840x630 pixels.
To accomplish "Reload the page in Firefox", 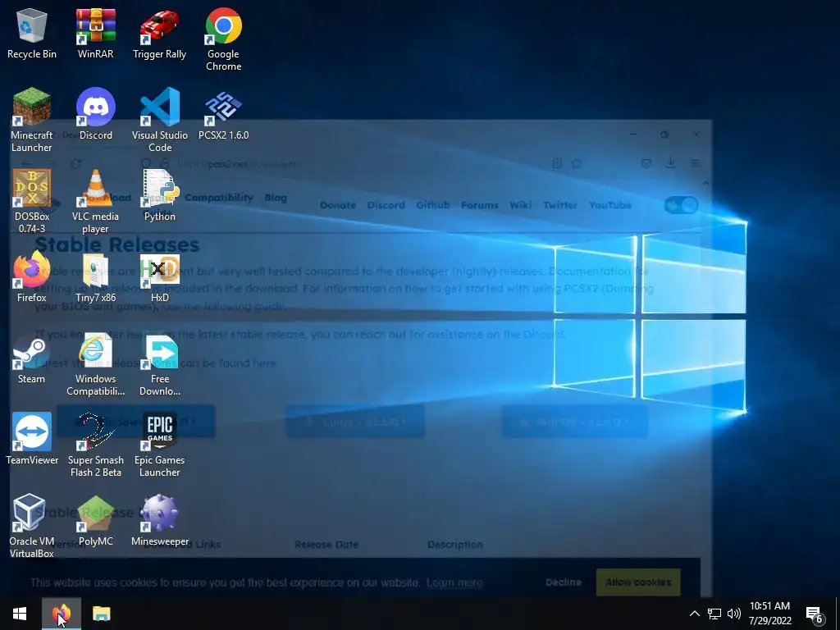I will point(75,163).
